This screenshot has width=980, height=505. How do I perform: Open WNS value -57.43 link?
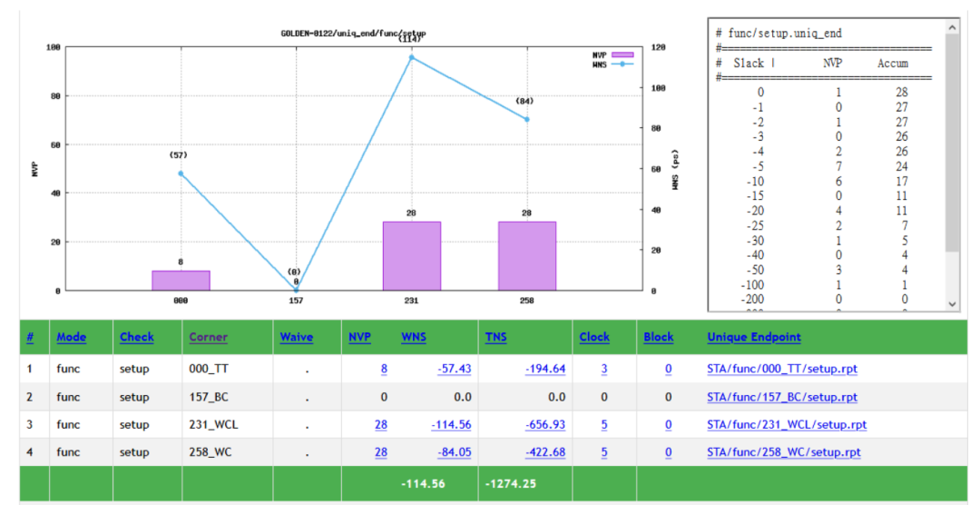coord(455,369)
